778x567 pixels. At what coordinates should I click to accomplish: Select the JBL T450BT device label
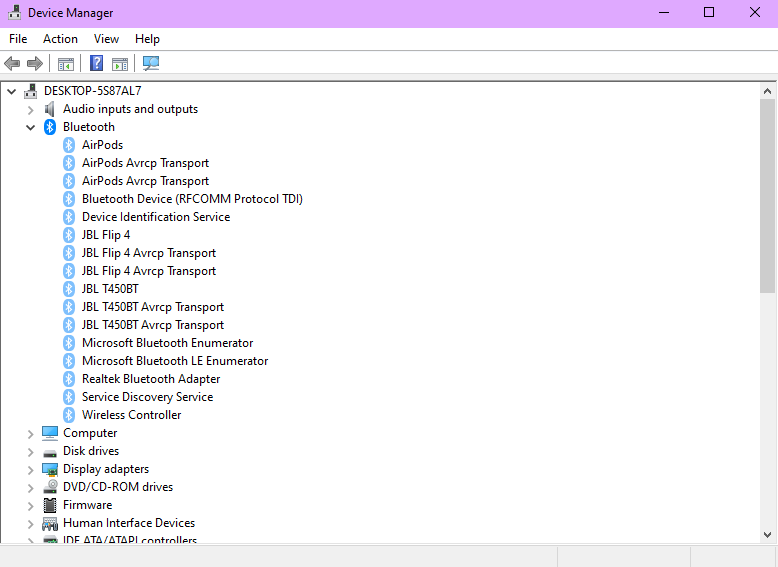[x=110, y=289]
